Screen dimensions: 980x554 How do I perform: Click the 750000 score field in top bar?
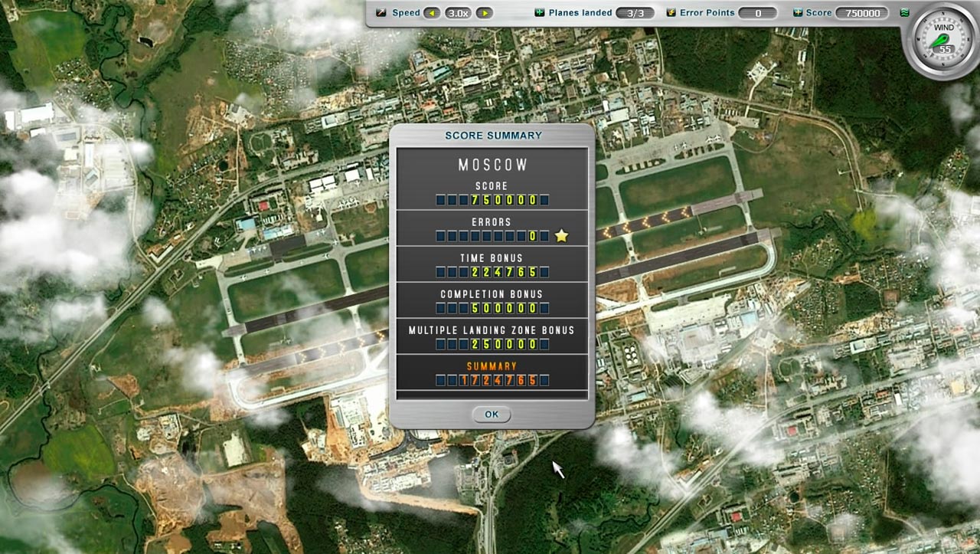862,13
